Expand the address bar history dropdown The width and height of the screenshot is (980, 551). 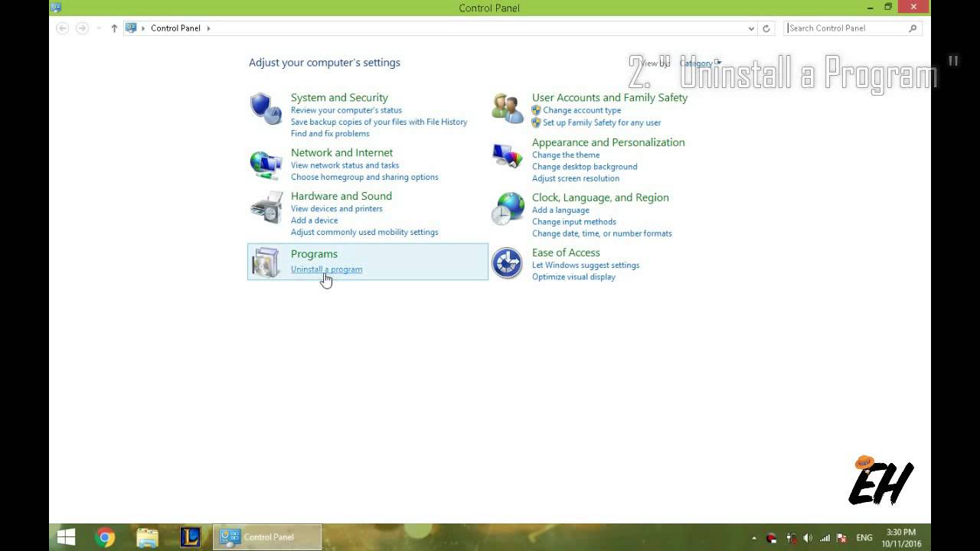751,28
